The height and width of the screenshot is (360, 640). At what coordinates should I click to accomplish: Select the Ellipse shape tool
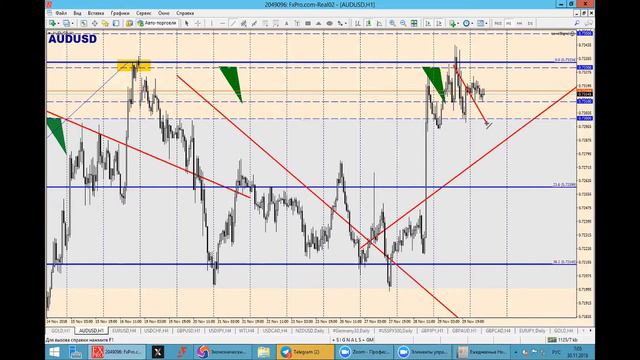point(329,23)
